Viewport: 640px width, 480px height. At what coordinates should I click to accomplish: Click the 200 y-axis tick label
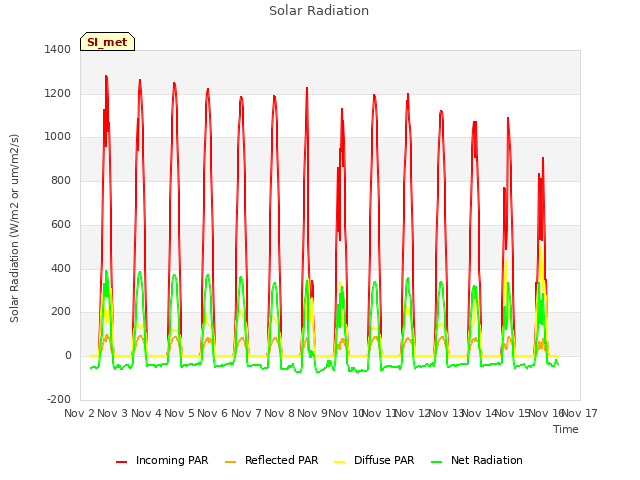[x=61, y=312]
